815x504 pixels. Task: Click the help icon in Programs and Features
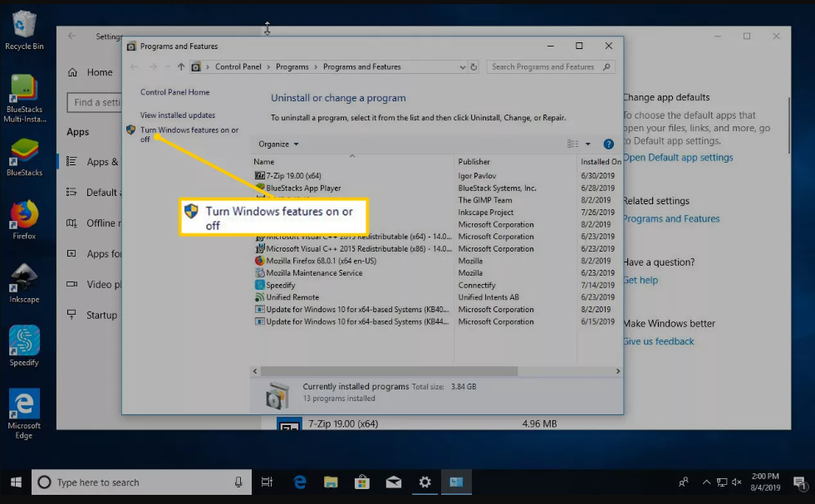tap(609, 144)
